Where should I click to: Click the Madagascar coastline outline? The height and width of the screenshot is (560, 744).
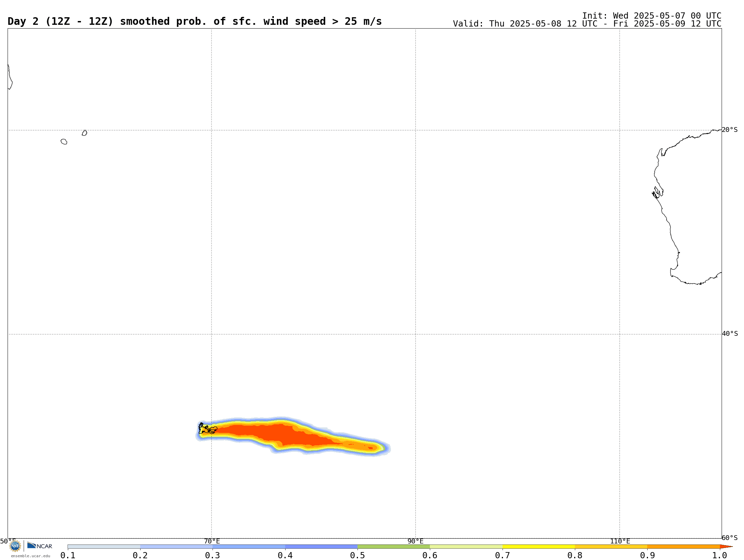[10, 77]
